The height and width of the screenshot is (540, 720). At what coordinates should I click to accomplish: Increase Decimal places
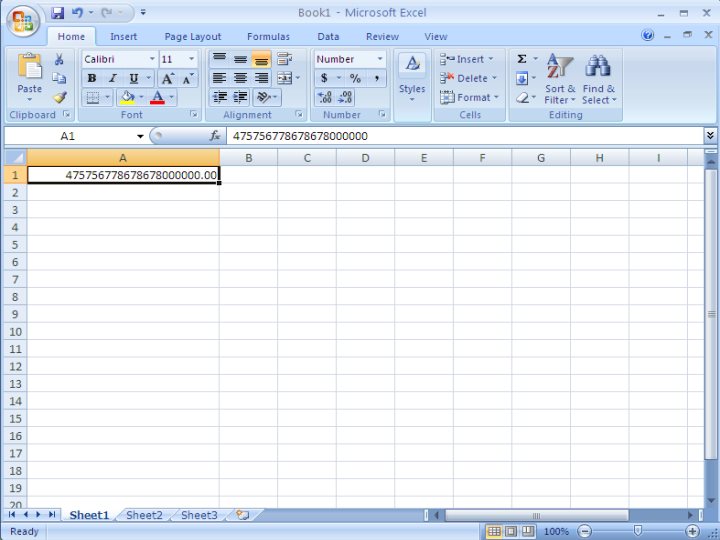click(325, 97)
